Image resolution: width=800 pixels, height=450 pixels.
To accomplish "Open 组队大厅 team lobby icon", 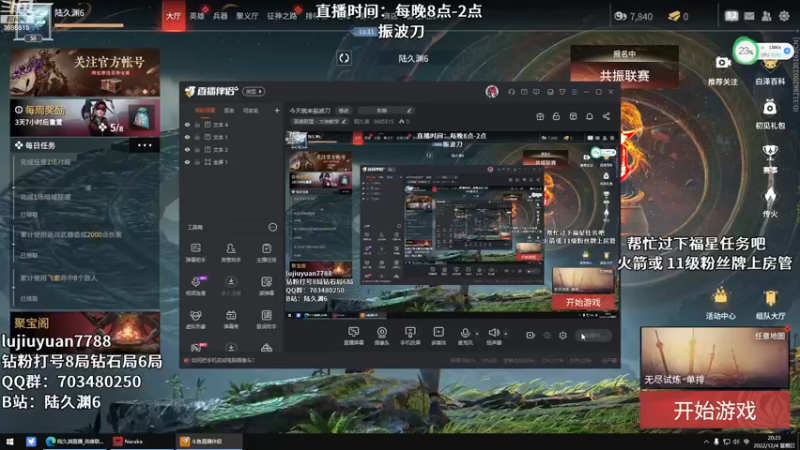I will tap(770, 304).
